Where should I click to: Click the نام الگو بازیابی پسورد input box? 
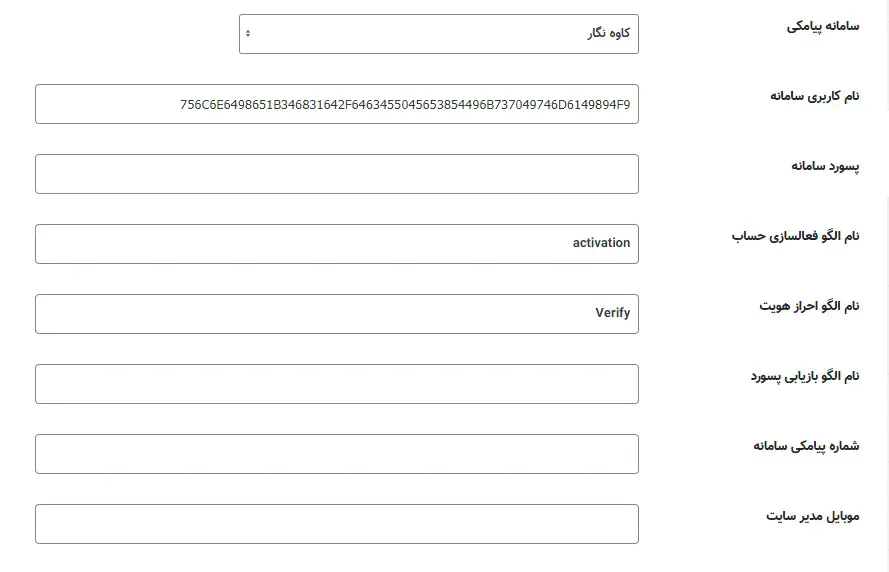[x=336, y=384]
